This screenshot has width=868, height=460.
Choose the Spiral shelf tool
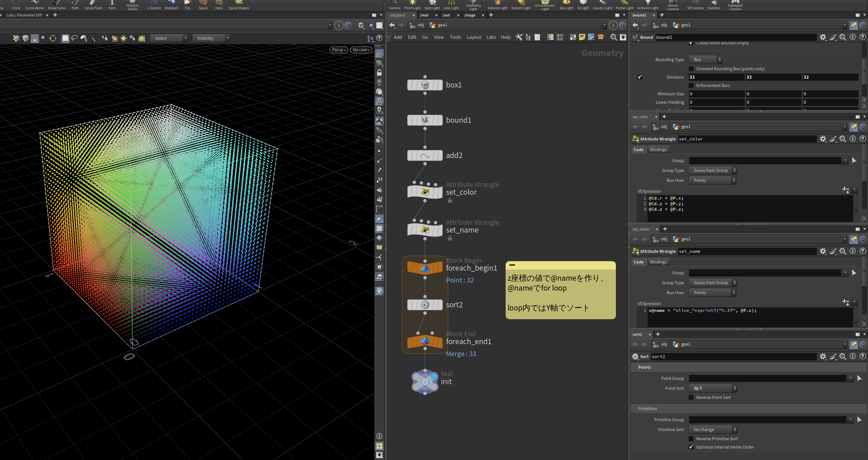coord(203,5)
